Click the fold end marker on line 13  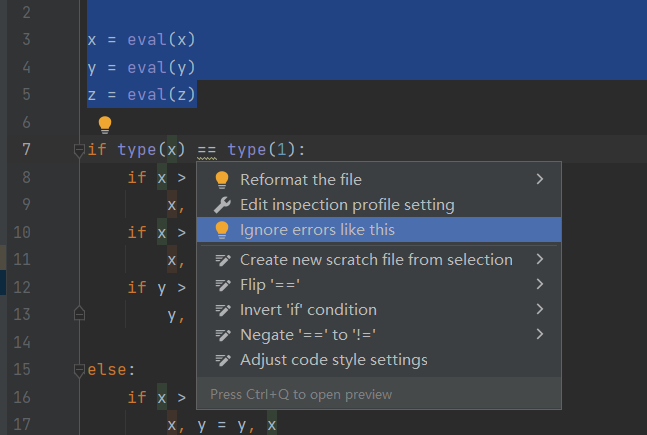[x=79, y=314]
